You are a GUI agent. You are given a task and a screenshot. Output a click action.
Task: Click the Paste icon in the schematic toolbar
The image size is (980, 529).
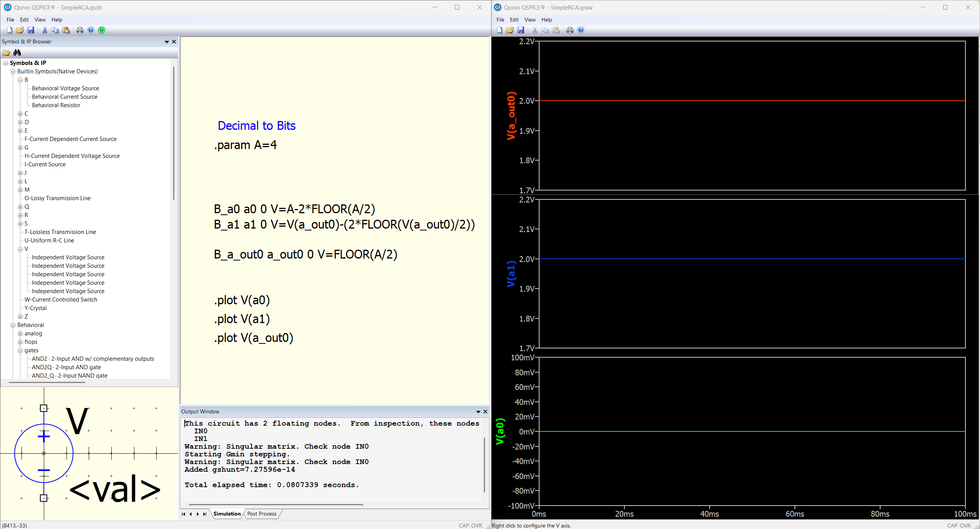66,30
